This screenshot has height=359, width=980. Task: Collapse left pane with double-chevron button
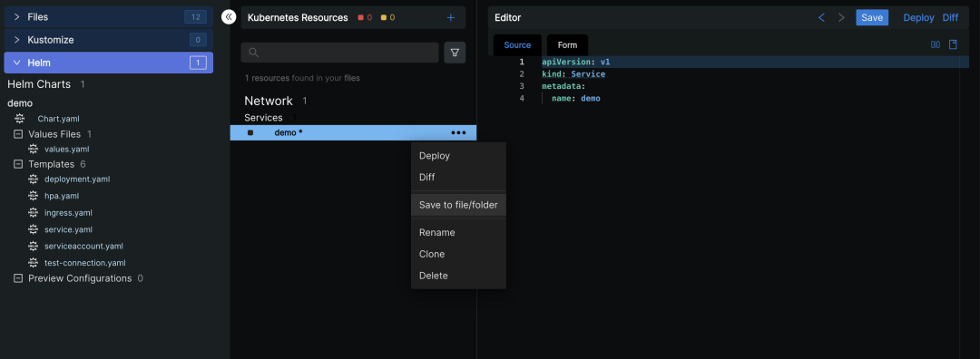[229, 17]
